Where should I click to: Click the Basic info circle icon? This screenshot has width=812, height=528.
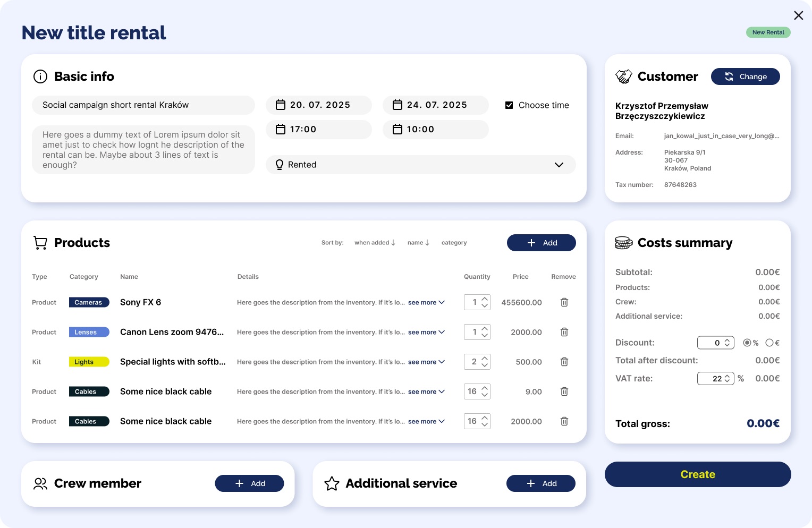tap(40, 76)
